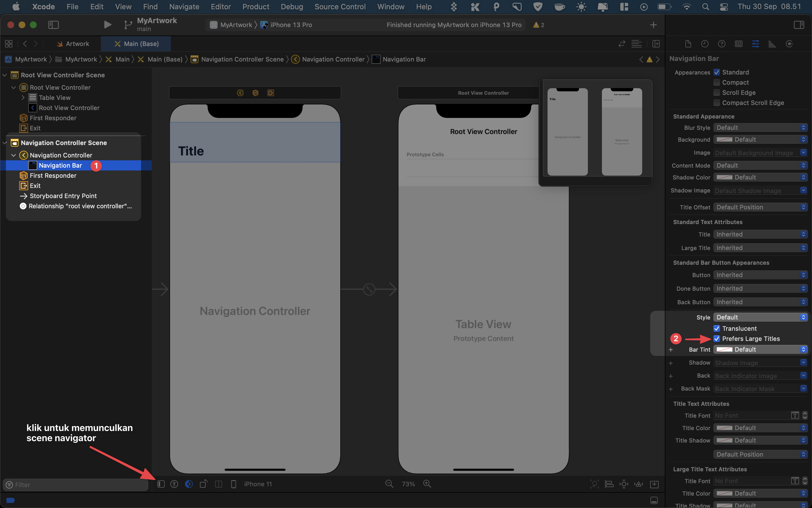Open the Blur Style dropdown
The height and width of the screenshot is (508, 812).
coord(760,128)
